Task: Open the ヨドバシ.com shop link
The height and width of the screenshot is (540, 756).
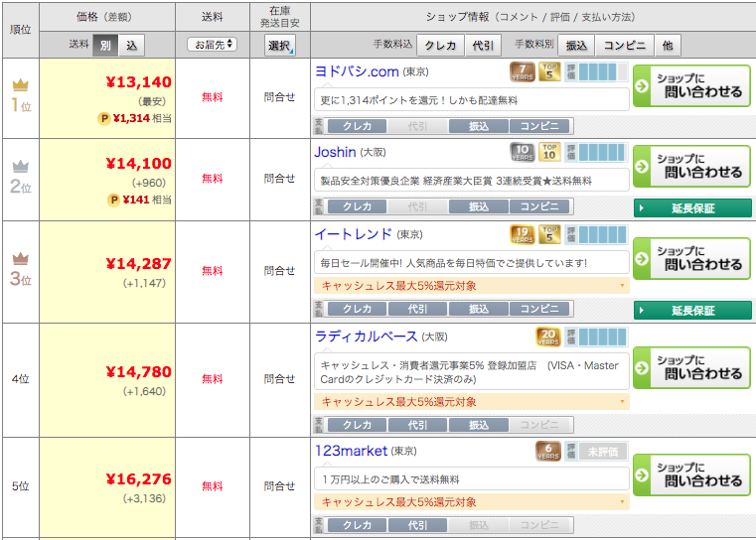Action: 357,71
